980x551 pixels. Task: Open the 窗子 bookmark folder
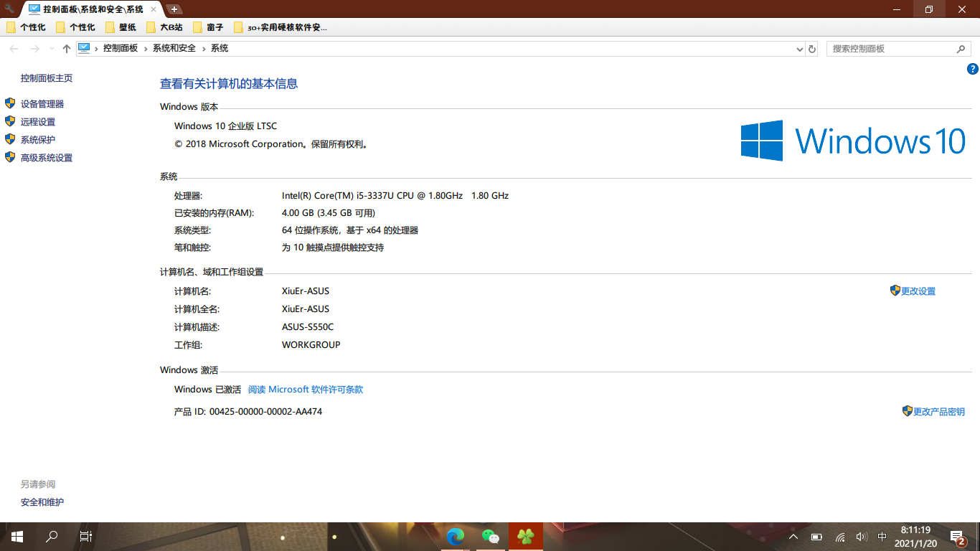(208, 27)
